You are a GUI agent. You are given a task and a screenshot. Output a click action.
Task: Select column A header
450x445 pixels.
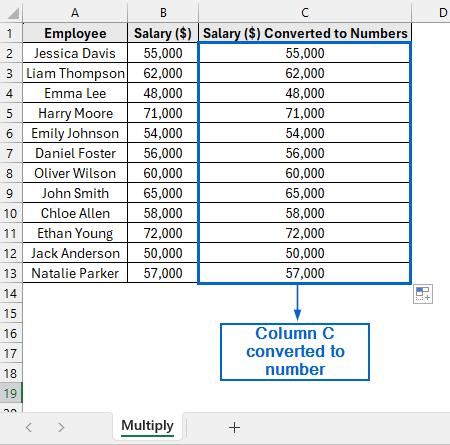coord(75,13)
